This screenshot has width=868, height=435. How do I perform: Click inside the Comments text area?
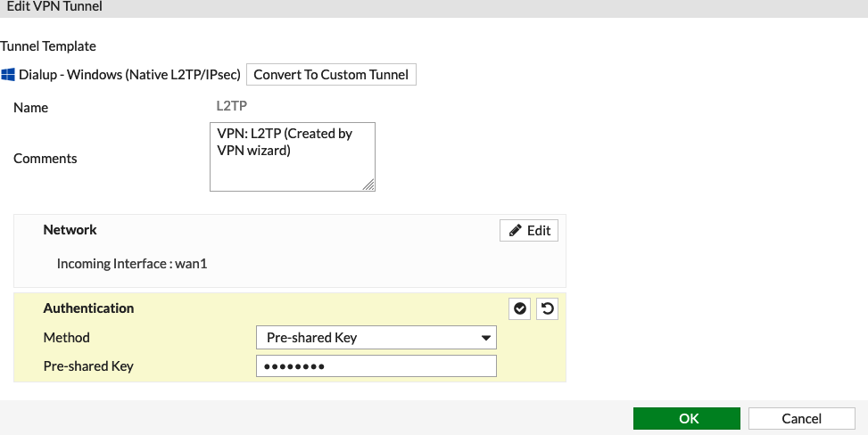tap(293, 157)
